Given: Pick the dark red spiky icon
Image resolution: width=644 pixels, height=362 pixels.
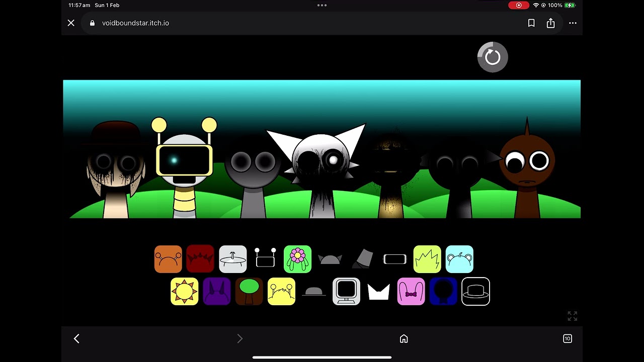Looking at the screenshot, I should 200,259.
